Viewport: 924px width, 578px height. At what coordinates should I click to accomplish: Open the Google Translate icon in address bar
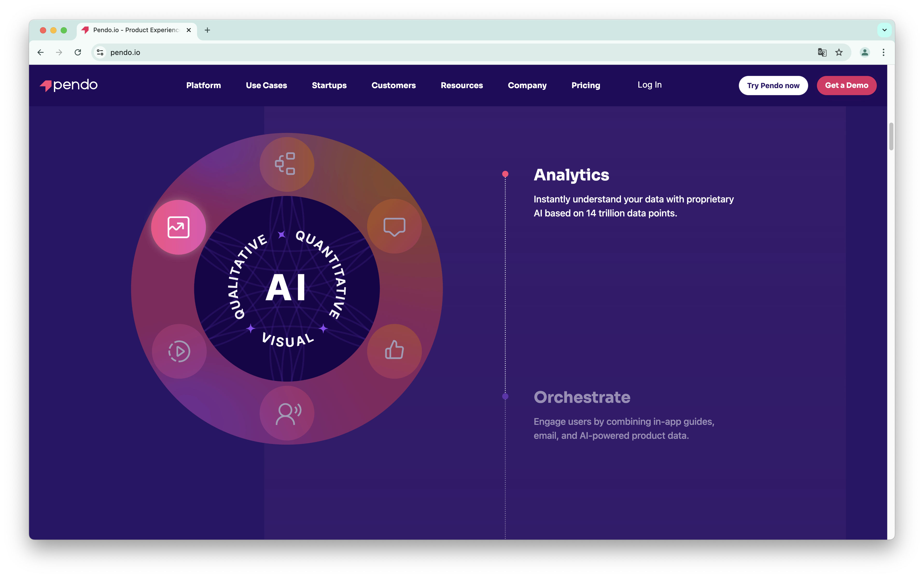pos(822,52)
